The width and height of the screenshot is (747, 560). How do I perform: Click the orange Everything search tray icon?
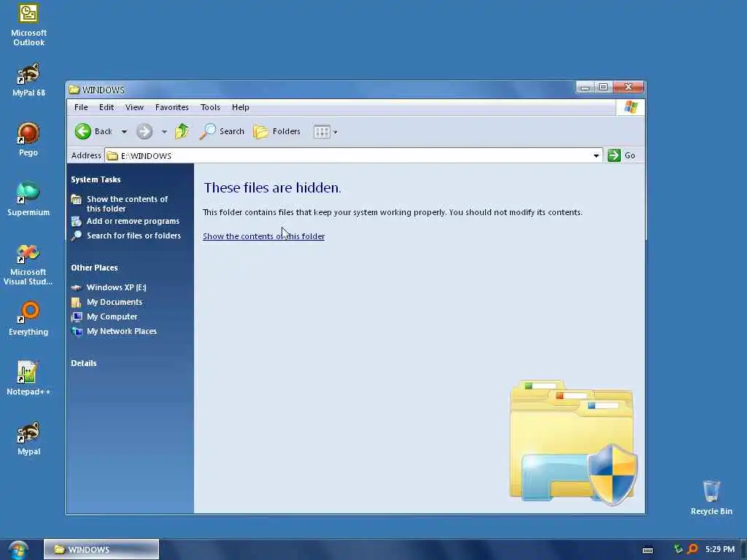[693, 549]
